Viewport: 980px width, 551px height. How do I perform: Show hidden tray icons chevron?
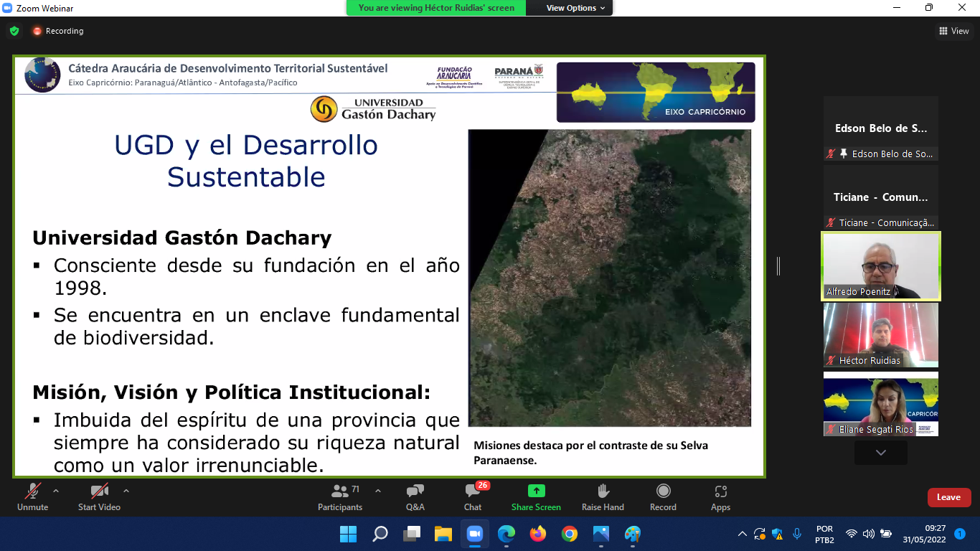click(743, 534)
